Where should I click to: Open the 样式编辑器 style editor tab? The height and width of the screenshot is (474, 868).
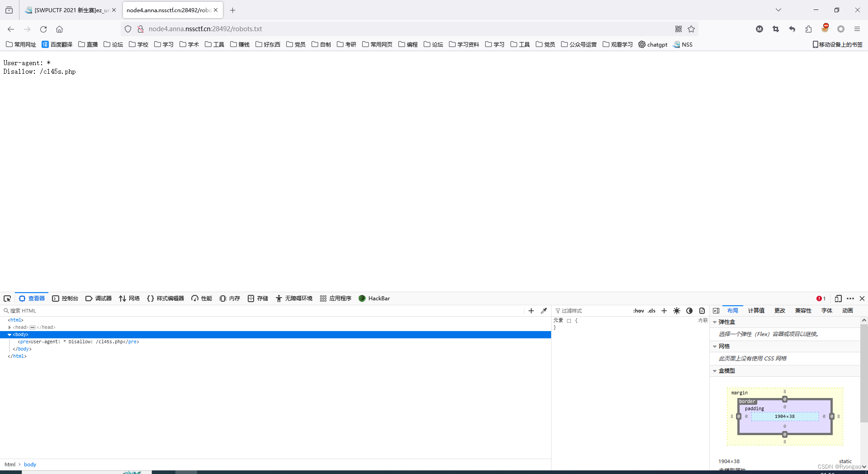(165, 299)
